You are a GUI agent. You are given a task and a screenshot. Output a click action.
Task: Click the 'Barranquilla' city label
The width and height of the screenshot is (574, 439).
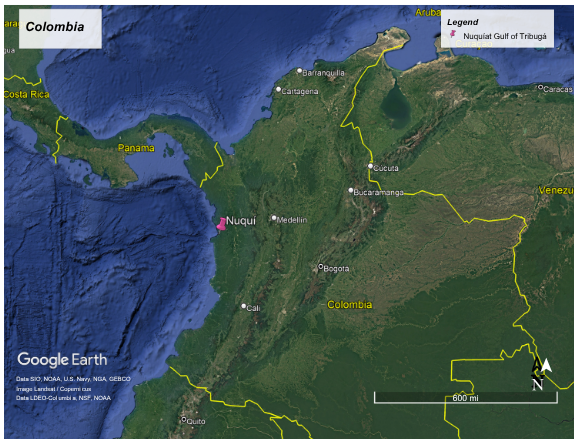click(323, 73)
